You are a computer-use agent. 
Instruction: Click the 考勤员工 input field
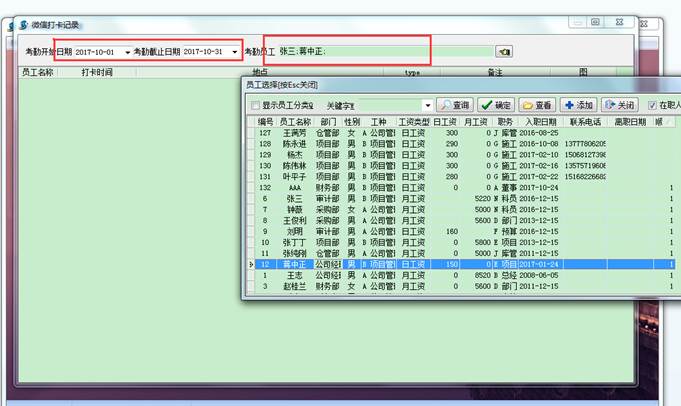point(385,51)
